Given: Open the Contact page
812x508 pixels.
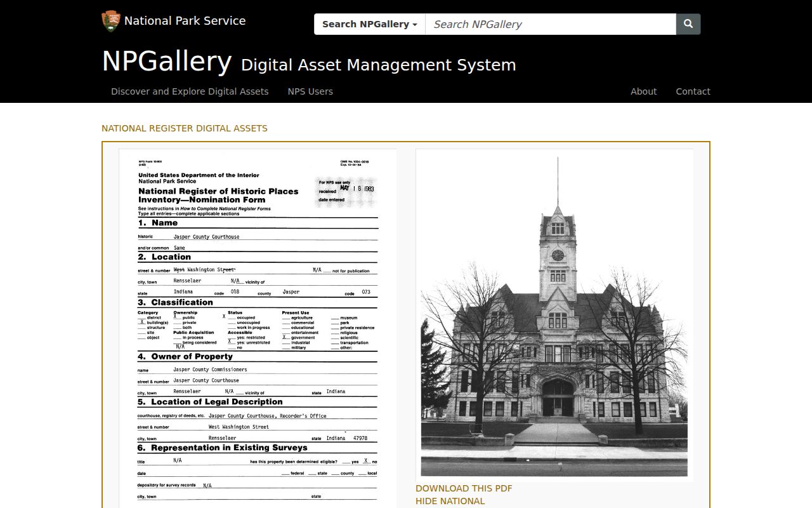Looking at the screenshot, I should pyautogui.click(x=693, y=91).
